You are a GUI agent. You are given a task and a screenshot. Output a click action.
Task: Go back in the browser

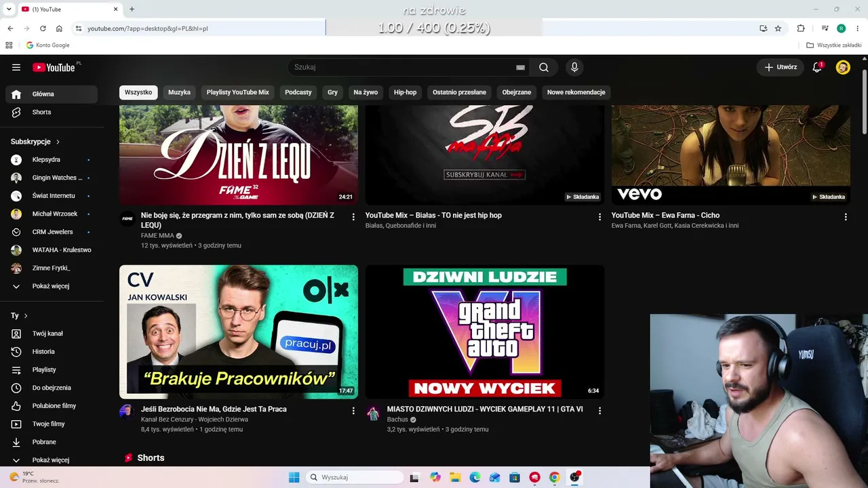pos(10,28)
